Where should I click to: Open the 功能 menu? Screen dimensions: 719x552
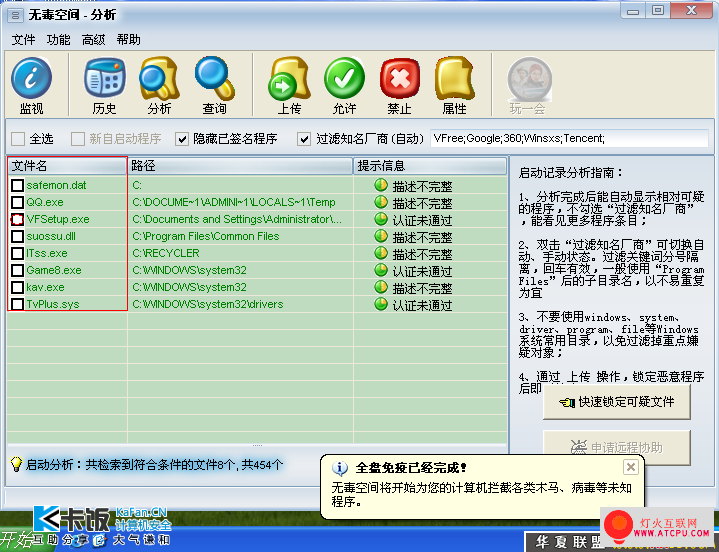pyautogui.click(x=59, y=40)
